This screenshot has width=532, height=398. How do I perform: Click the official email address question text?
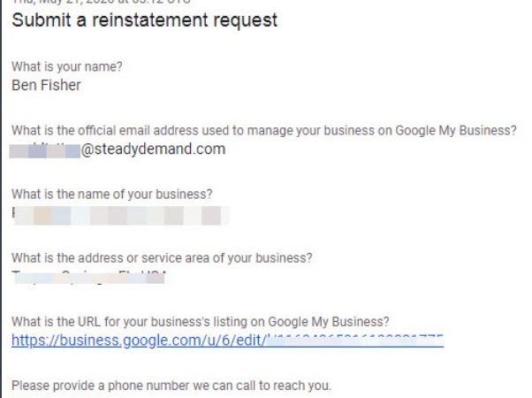click(x=263, y=131)
